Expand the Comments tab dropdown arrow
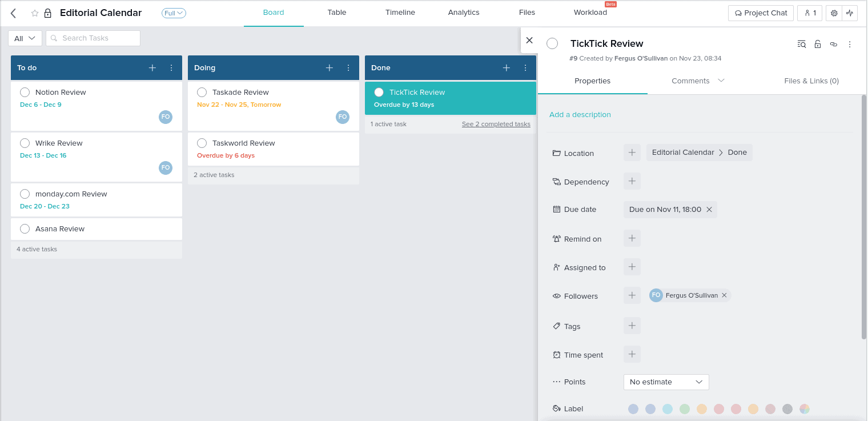The width and height of the screenshot is (868, 421). pos(721,81)
